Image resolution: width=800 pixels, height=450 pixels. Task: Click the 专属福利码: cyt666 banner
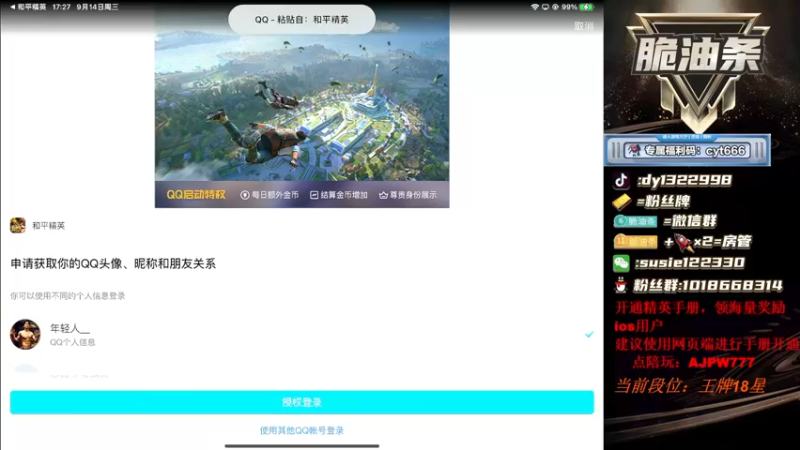coord(687,151)
